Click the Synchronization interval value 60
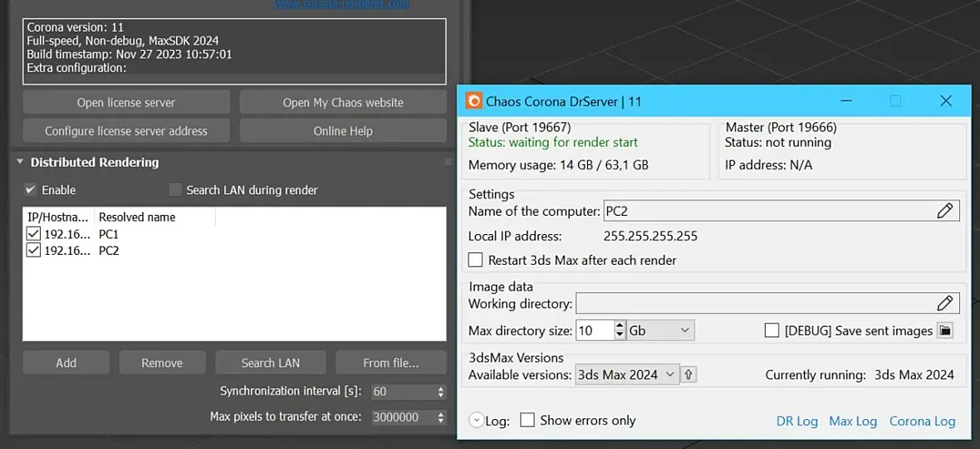The image size is (980, 449). [x=404, y=393]
